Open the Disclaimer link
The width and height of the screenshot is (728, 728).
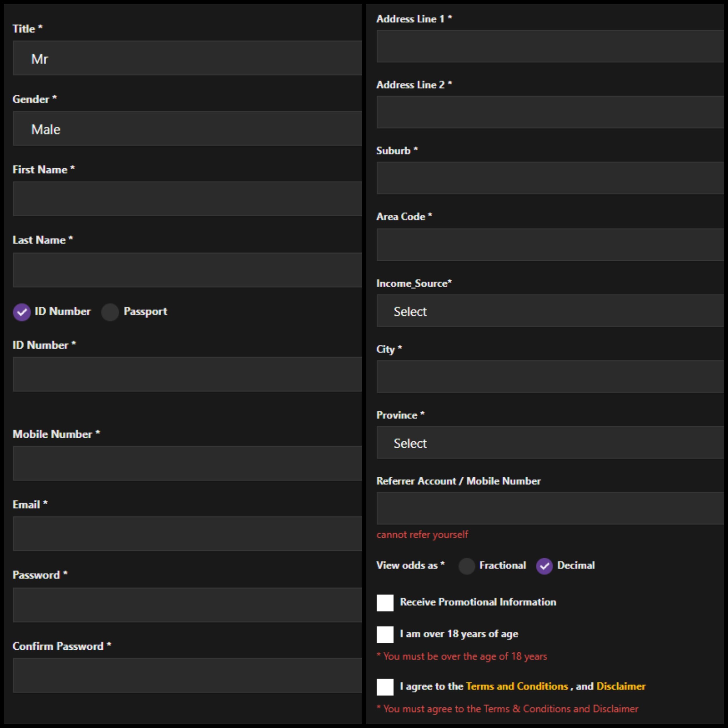621,686
